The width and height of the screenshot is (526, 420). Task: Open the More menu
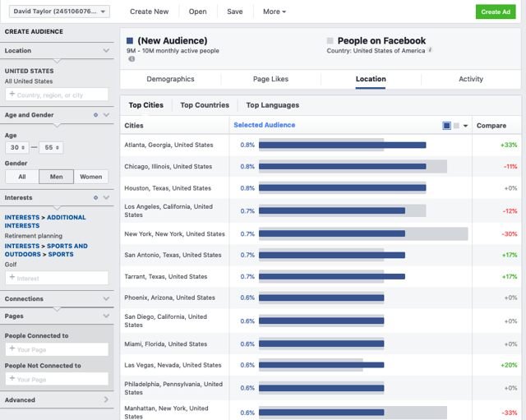pyautogui.click(x=274, y=12)
